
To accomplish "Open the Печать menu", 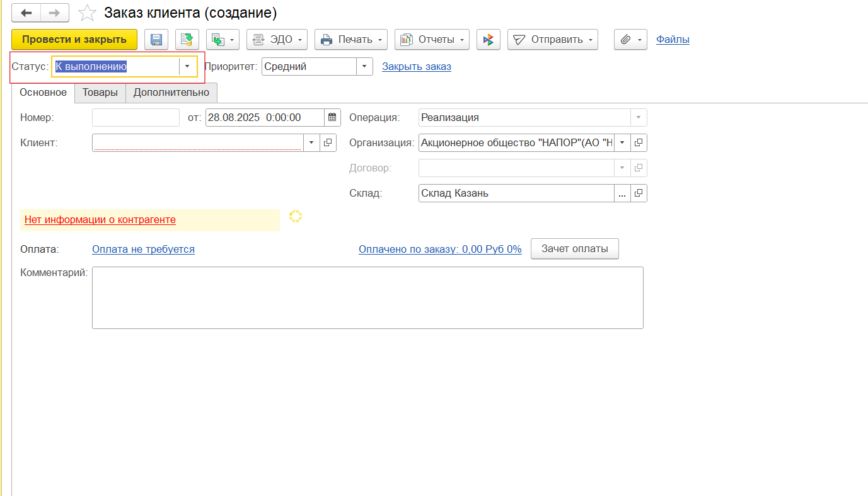I will pos(351,40).
